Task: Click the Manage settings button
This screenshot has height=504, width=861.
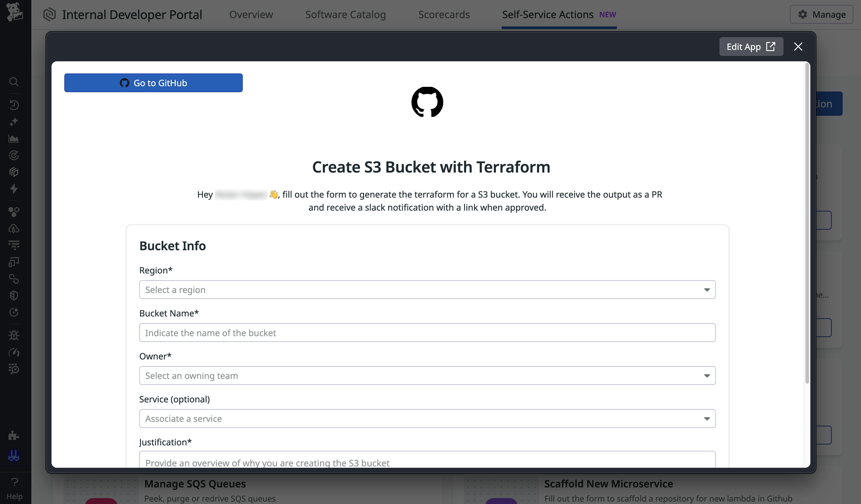Action: (821, 14)
